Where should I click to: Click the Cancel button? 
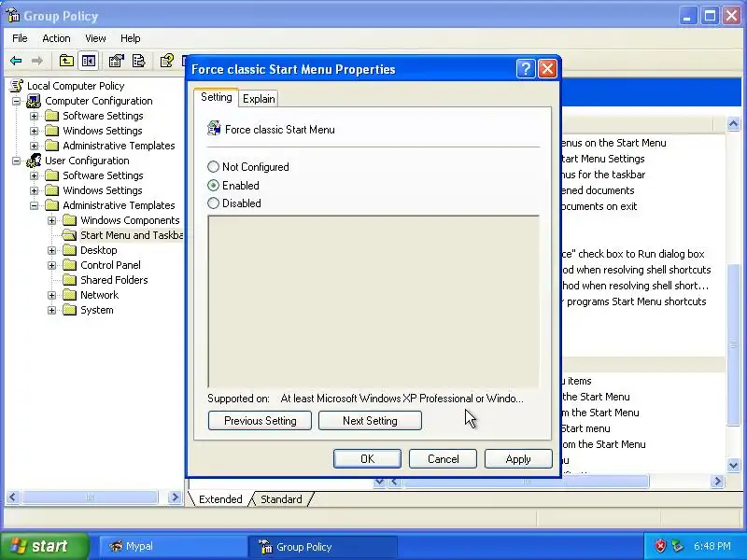tap(443, 458)
